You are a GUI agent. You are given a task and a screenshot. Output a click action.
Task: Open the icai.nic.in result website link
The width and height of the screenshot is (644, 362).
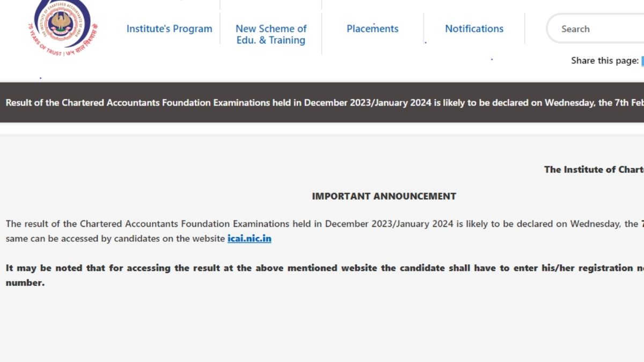tap(249, 239)
